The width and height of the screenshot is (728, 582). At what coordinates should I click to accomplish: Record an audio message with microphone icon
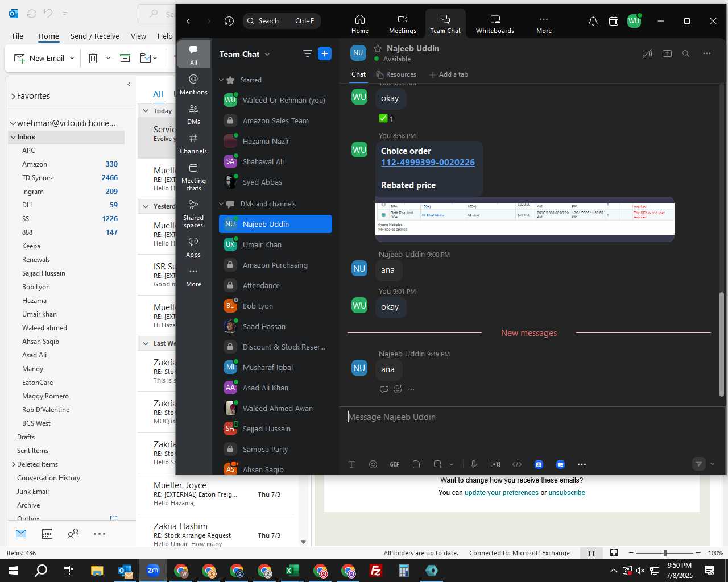coord(474,464)
